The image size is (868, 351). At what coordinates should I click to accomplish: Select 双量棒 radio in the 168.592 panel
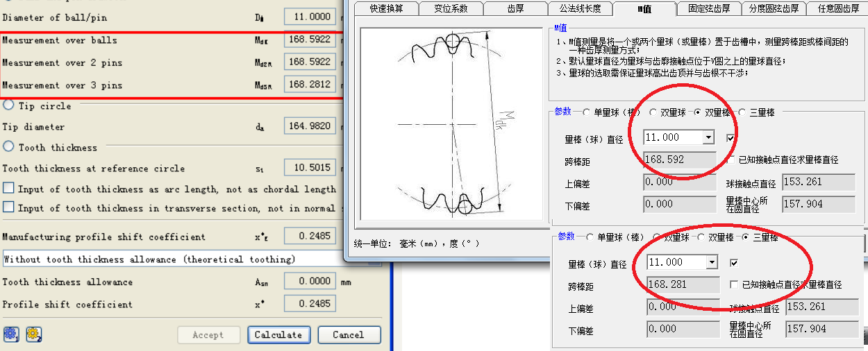698,112
